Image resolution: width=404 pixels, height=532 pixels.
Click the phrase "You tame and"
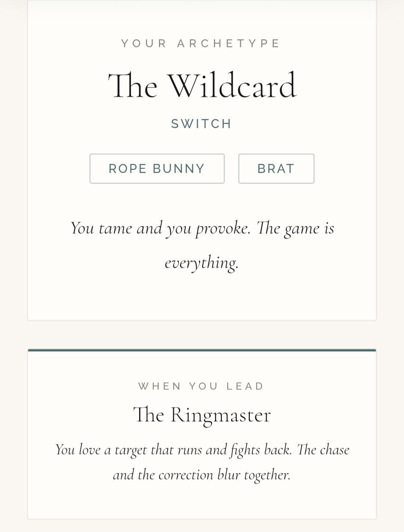click(x=116, y=228)
